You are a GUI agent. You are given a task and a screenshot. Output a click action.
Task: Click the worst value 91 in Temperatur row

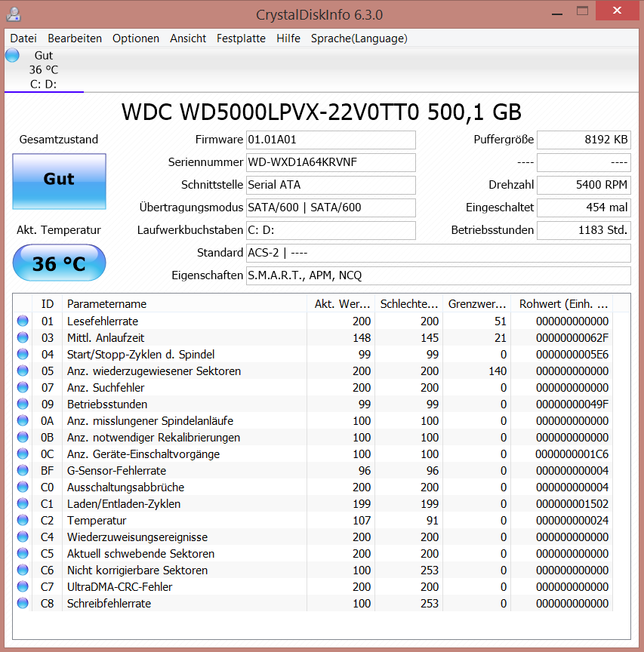coord(433,520)
